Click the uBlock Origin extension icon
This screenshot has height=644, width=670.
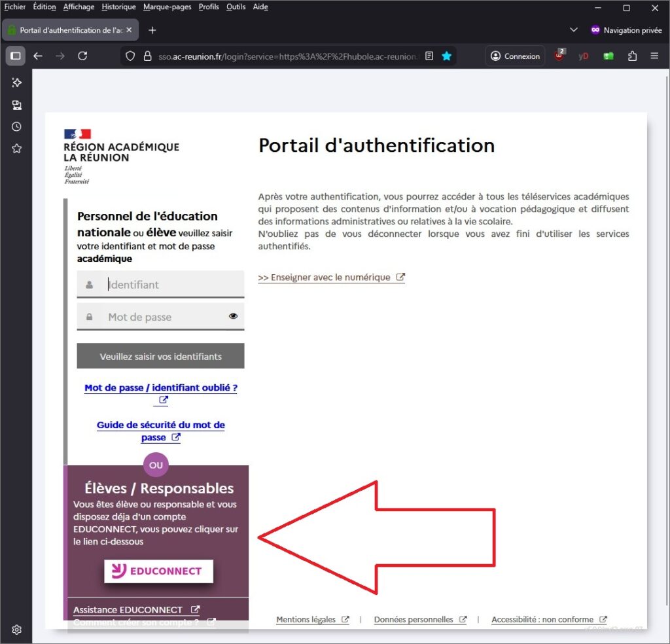coord(559,56)
